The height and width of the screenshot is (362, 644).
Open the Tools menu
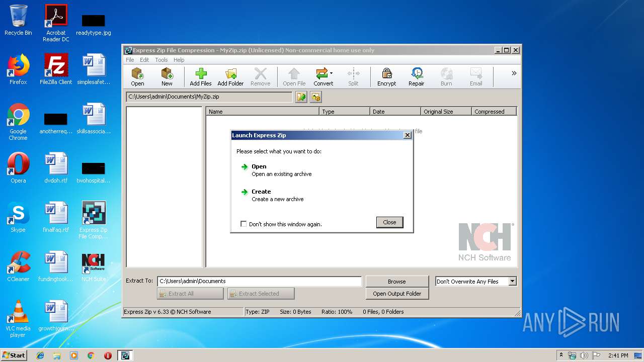(162, 60)
